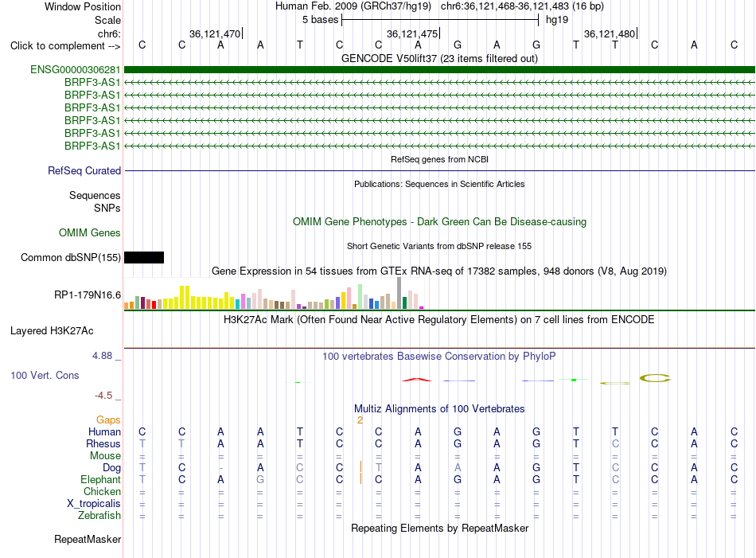756x558 pixels.
Task: Click Multiz Alignments of 100 Vertebrates title
Action: click(x=439, y=409)
